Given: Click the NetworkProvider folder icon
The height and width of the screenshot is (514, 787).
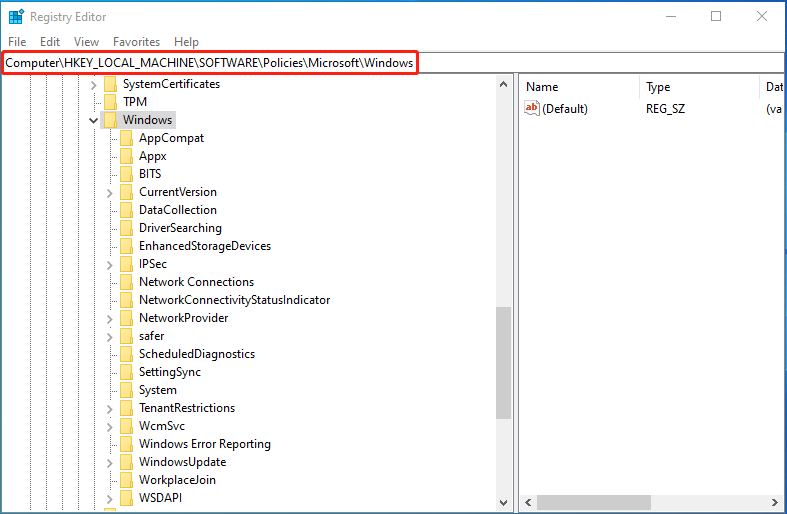Looking at the screenshot, I should pyautogui.click(x=126, y=318).
